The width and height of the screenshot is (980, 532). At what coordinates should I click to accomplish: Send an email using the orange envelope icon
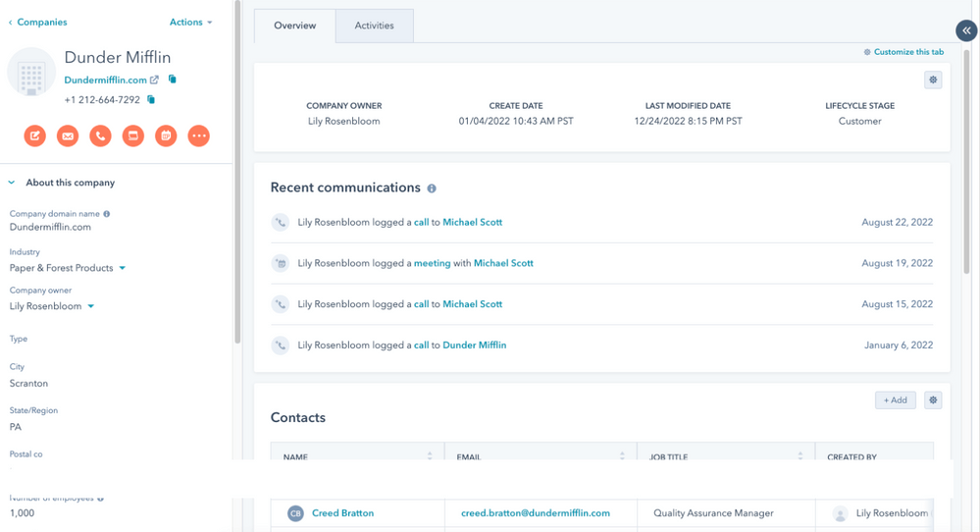coord(68,135)
